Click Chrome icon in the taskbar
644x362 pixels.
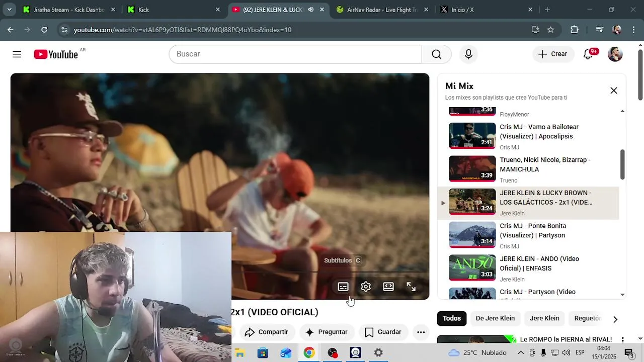pos(309,353)
